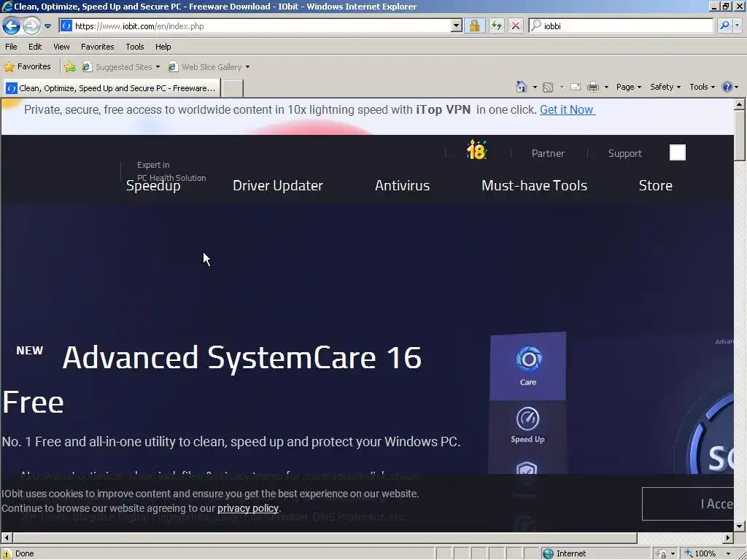Click the browser Back arrow button
Image resolution: width=747 pixels, height=560 pixels.
point(11,26)
